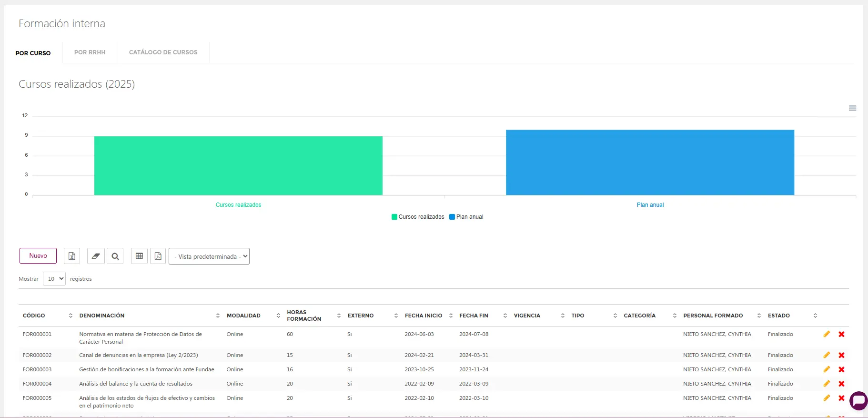Open the Vista predeterminada dropdown
The height and width of the screenshot is (418, 868).
(209, 256)
